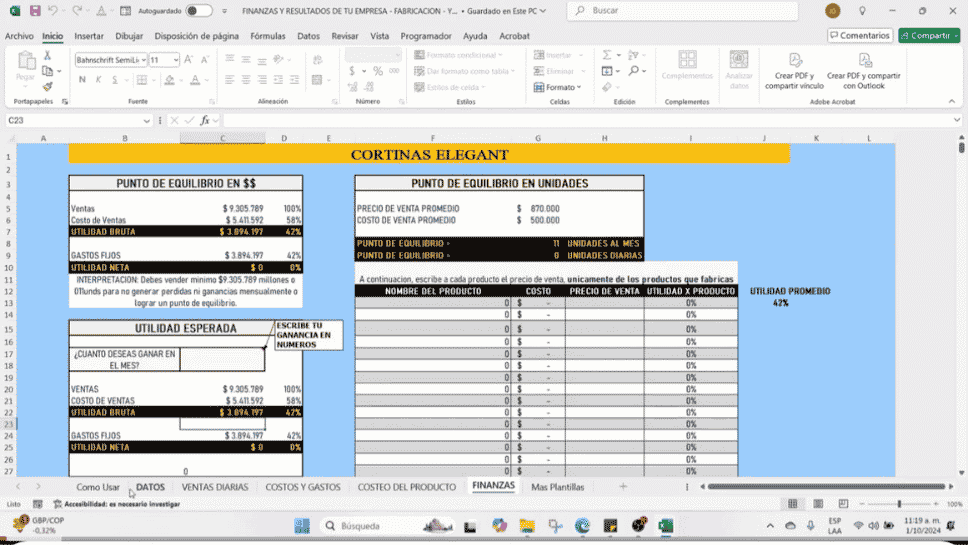
Task: Click the thousands separator 000 icon
Action: (x=394, y=72)
